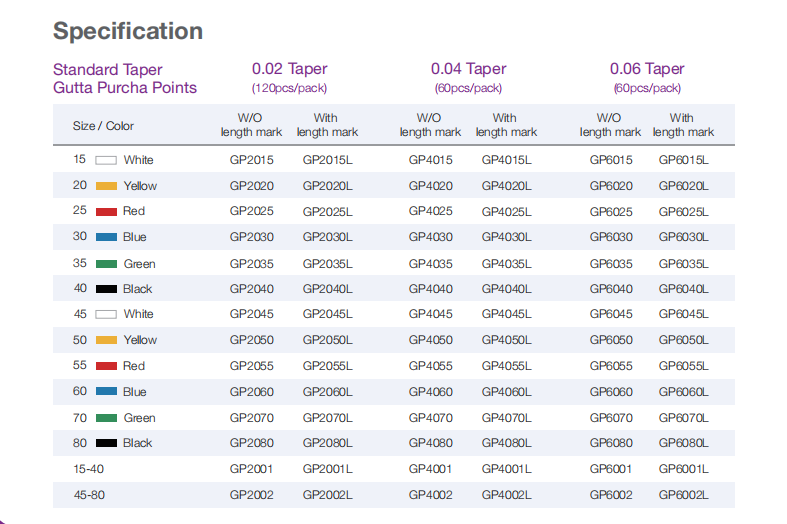The image size is (787, 524).
Task: Click the black swatch for size 80
Action: pos(106,443)
